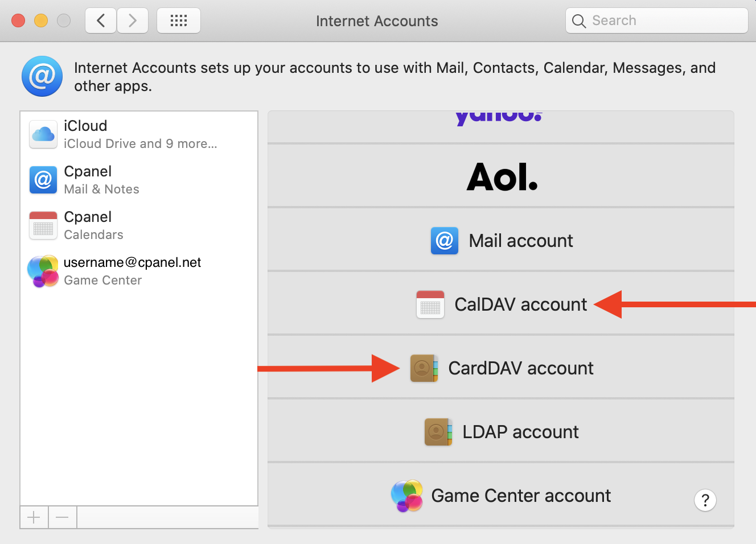The width and height of the screenshot is (756, 544).
Task: Click the large Internet Accounts @ header icon
Action: [x=42, y=76]
